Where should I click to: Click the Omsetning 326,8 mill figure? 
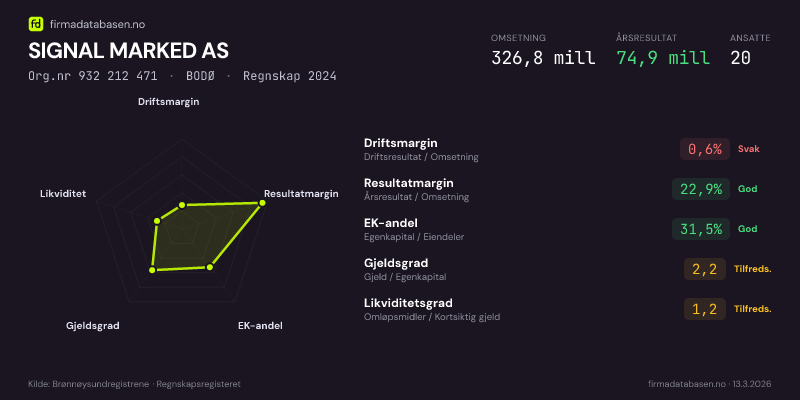[x=543, y=57]
